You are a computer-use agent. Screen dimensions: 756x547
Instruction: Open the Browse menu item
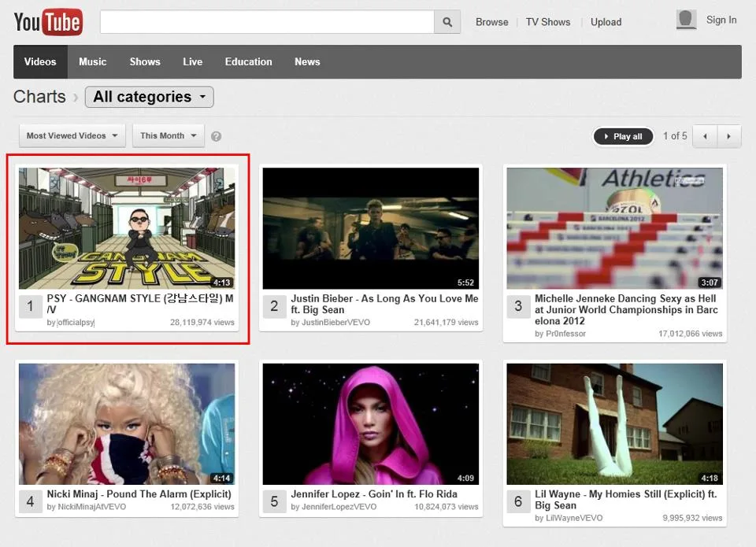coord(491,22)
